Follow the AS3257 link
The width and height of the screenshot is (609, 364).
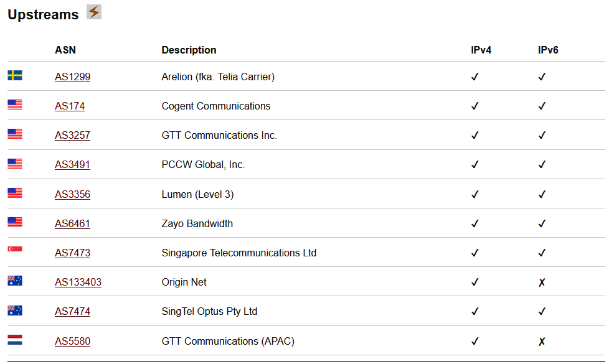[x=73, y=136]
